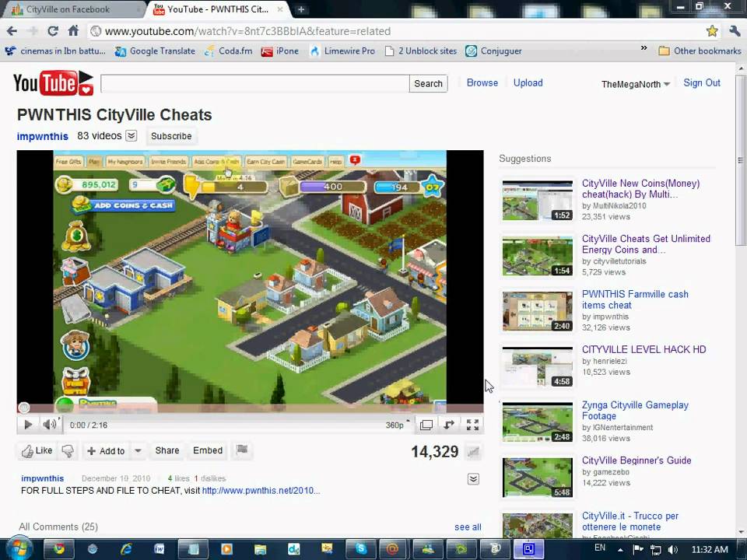Image resolution: width=747 pixels, height=560 pixels.
Task: Click EN language indicator in tray
Action: [x=600, y=548]
